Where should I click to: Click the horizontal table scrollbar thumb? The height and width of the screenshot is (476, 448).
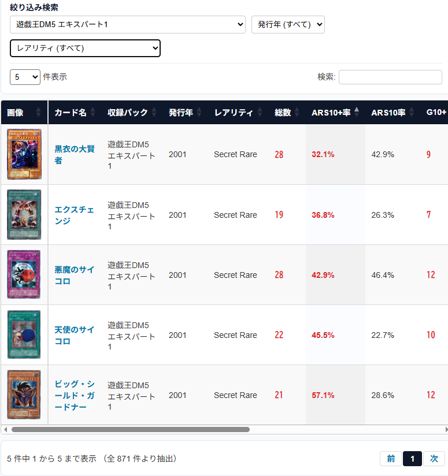point(131,430)
